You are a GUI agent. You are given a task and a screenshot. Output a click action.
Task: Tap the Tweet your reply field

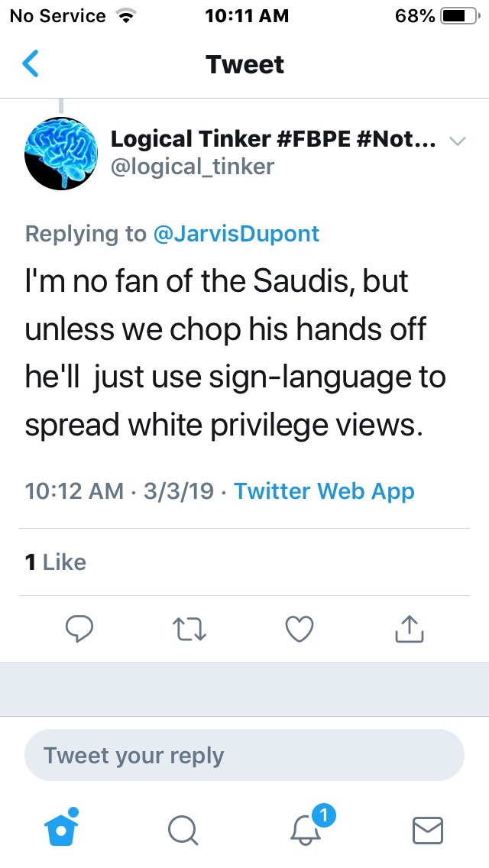(x=244, y=756)
